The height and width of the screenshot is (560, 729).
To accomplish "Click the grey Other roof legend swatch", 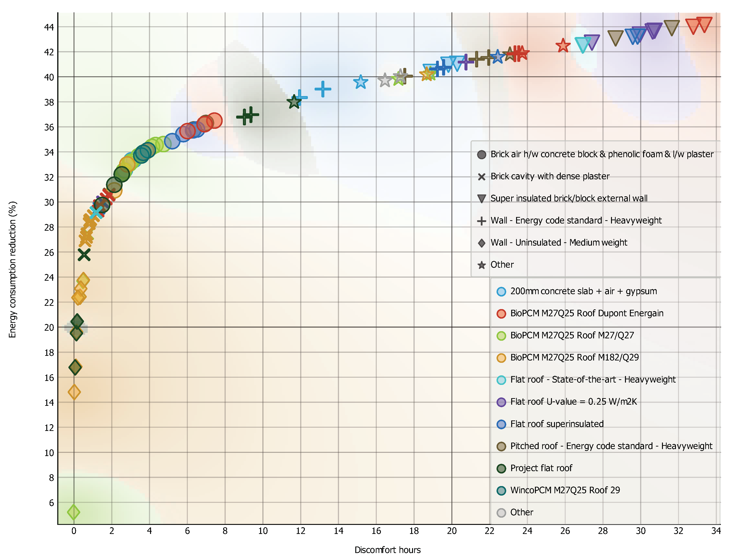I will [501, 512].
